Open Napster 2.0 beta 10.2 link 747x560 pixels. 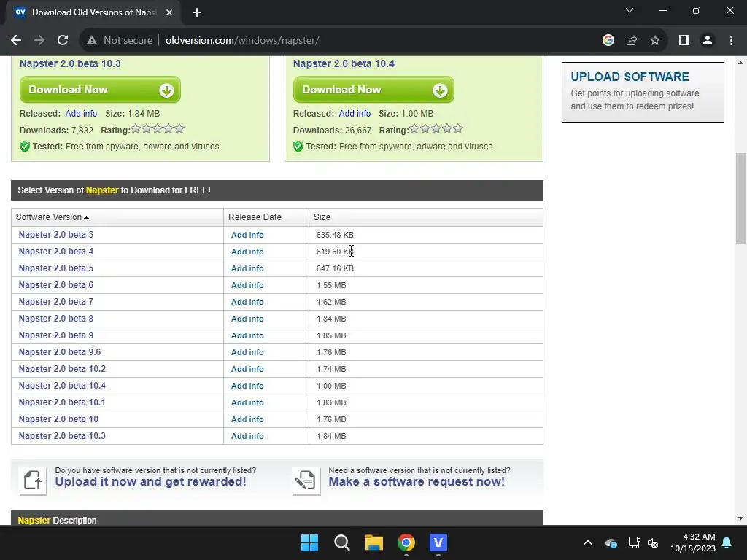[x=62, y=369]
